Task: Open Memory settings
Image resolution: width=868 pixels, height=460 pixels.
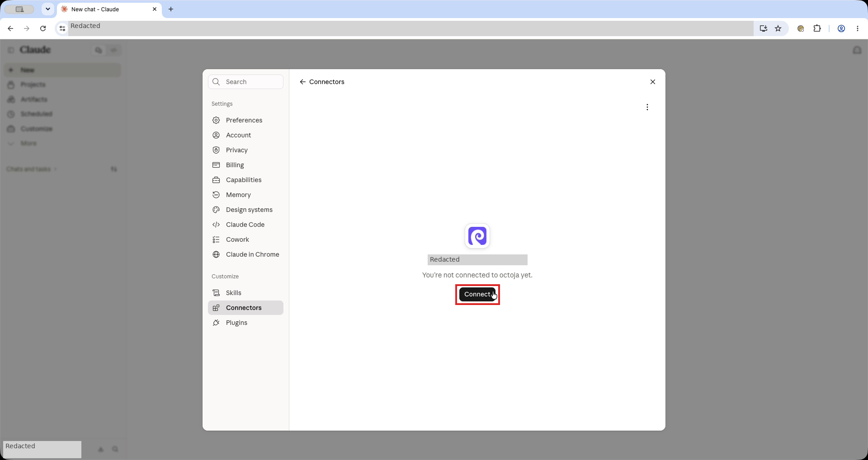Action: click(245, 195)
